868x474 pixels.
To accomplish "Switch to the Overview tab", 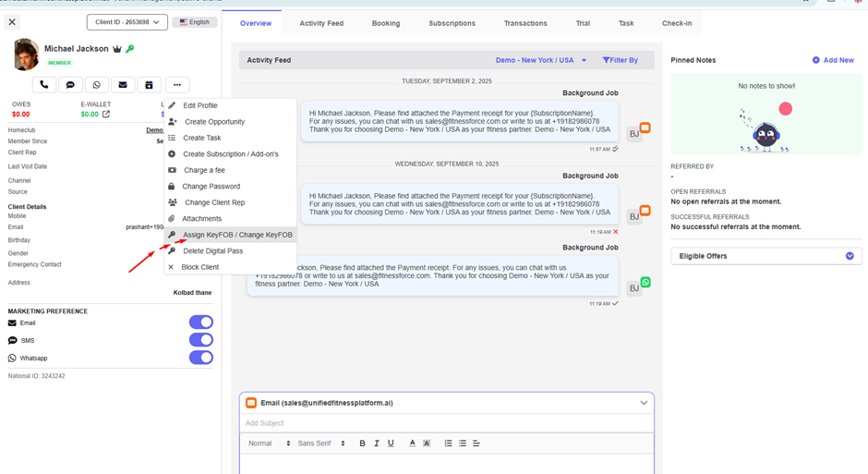I will [256, 23].
